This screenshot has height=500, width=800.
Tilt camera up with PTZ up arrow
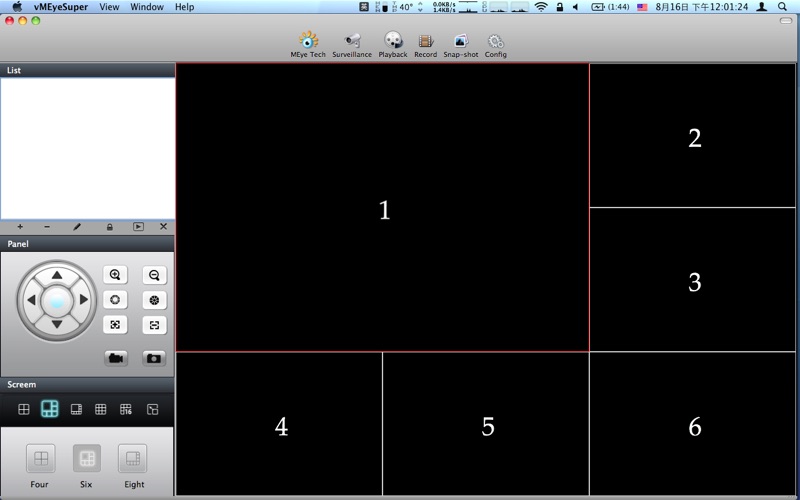[x=57, y=276]
